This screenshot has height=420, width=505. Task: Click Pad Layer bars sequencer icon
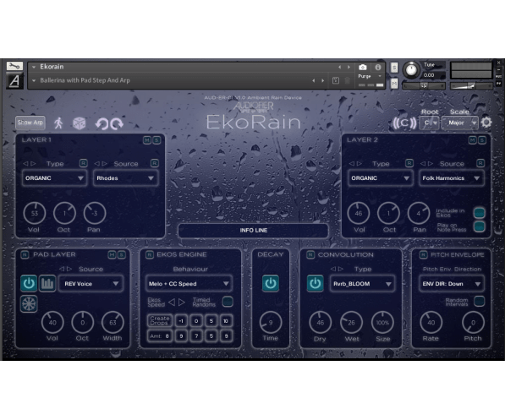coord(47,284)
